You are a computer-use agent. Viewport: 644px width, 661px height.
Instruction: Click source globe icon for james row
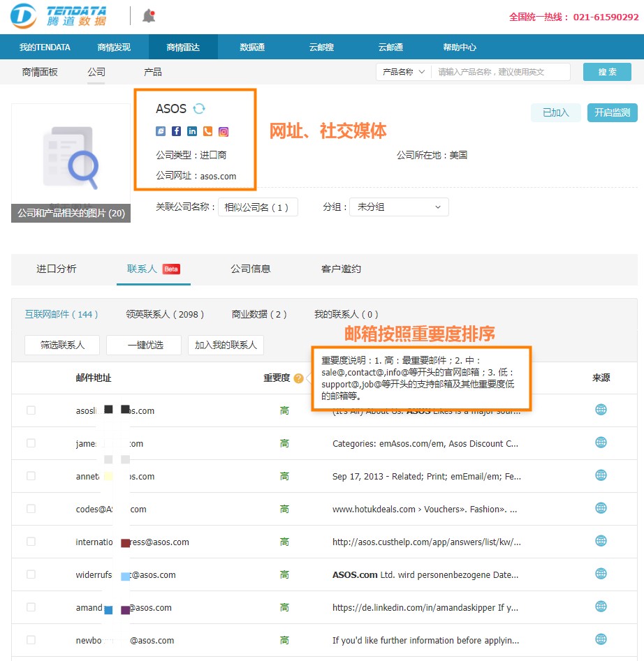click(601, 443)
